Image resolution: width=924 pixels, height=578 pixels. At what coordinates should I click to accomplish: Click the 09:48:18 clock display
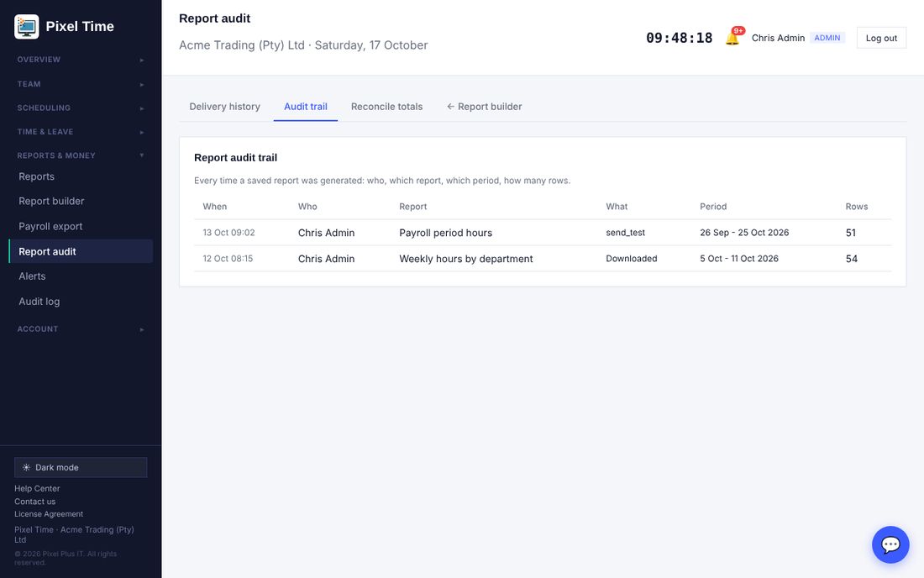tap(679, 39)
